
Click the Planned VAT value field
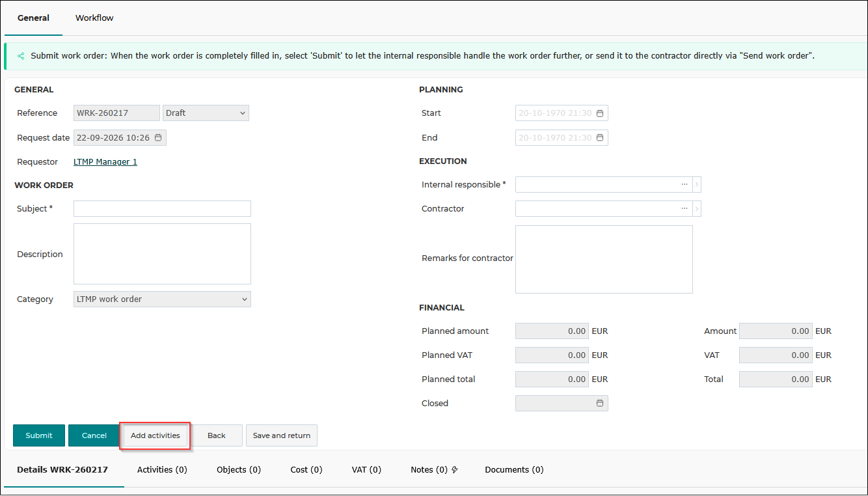(x=552, y=355)
